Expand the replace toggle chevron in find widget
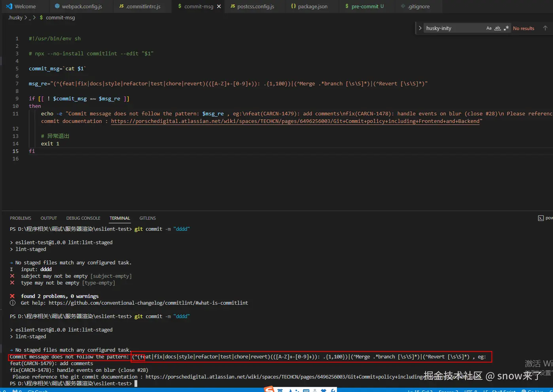Image resolution: width=553 pixels, height=392 pixels. coord(420,28)
